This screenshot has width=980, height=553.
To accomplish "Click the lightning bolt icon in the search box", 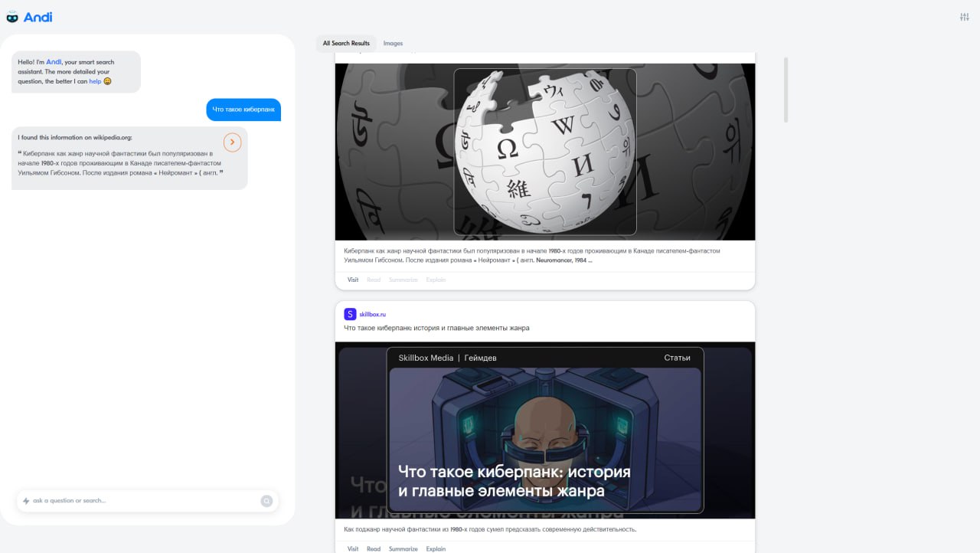I will pyautogui.click(x=26, y=501).
